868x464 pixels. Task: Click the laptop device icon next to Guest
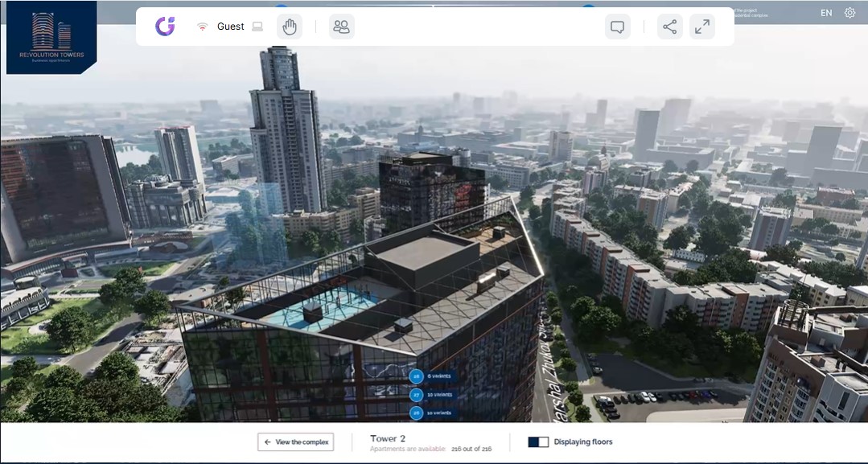tap(257, 26)
